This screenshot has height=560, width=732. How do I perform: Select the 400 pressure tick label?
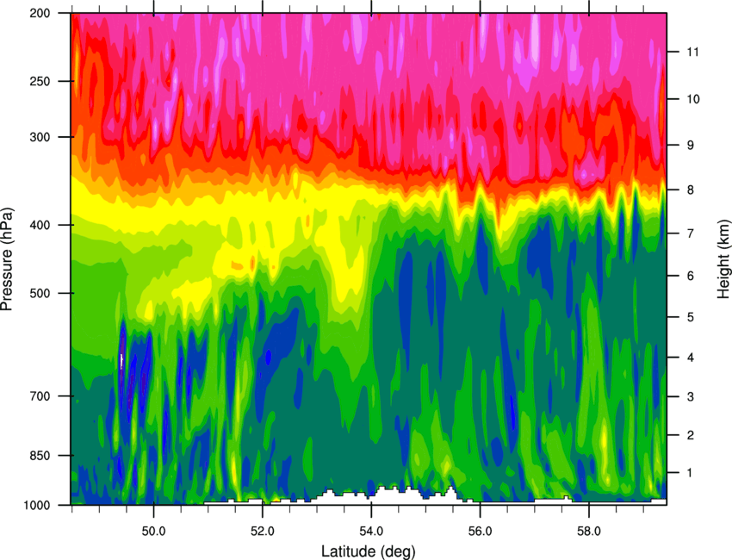click(40, 225)
